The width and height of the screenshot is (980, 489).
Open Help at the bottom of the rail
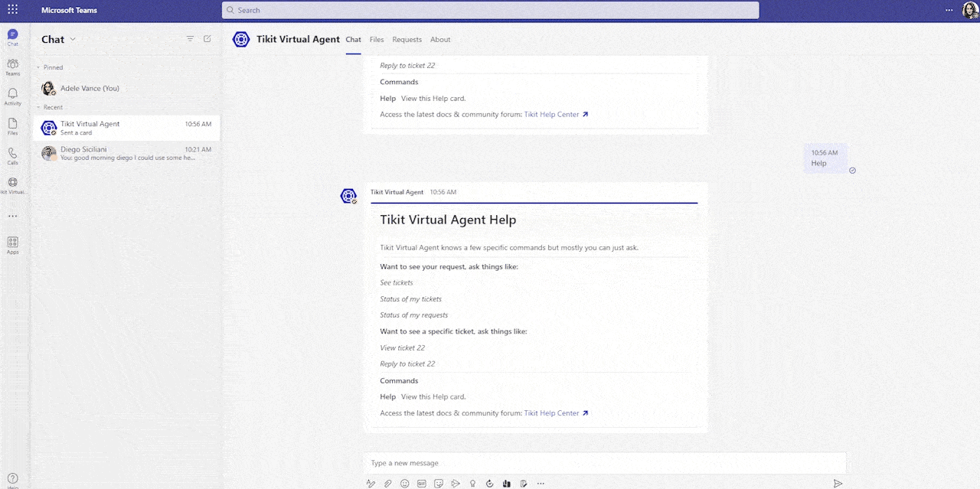[x=13, y=479]
